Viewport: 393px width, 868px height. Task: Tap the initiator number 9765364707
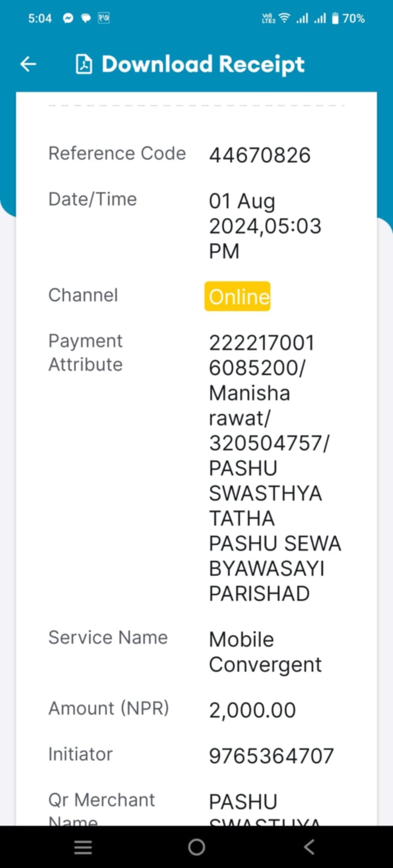pyautogui.click(x=271, y=756)
